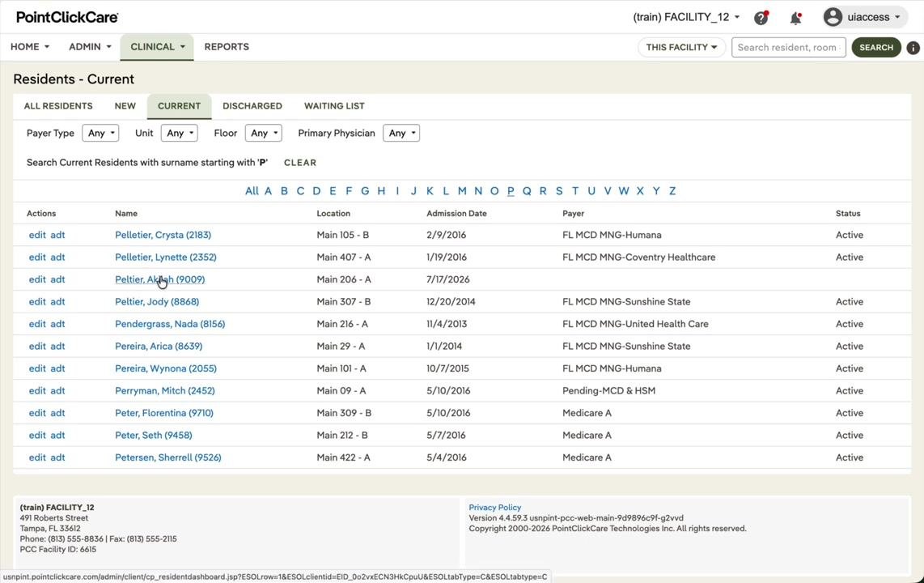
Task: Click edit for Peltier, Jody
Action: tap(37, 302)
